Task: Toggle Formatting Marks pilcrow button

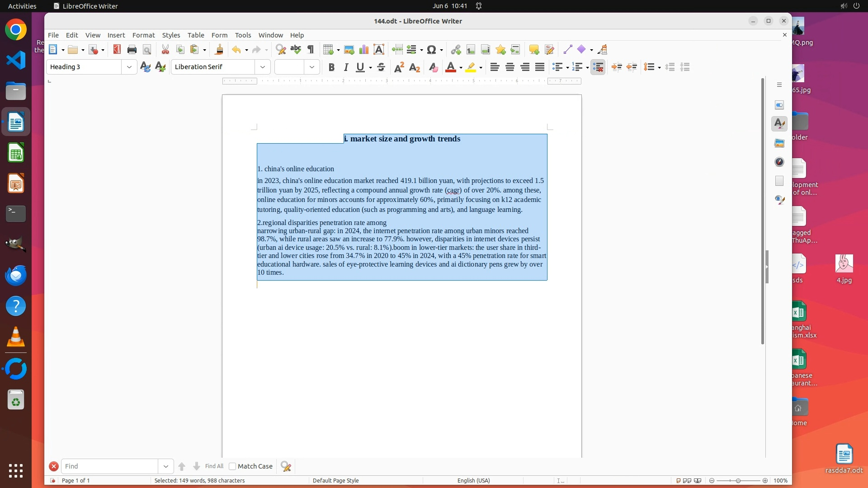Action: click(x=311, y=50)
